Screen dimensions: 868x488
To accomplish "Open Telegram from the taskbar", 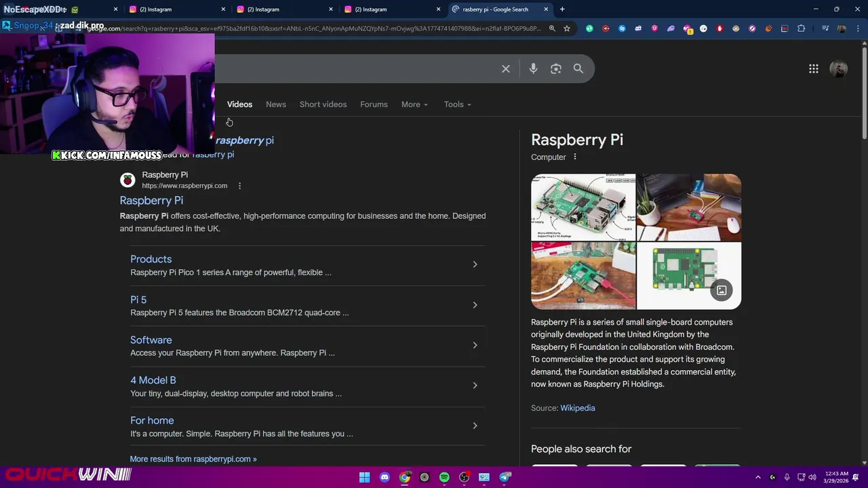I will (505, 477).
